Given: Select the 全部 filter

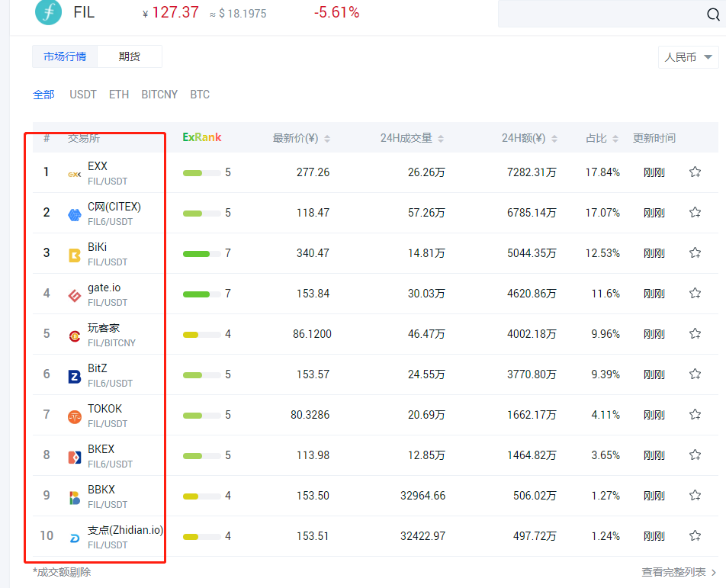Looking at the screenshot, I should (x=44, y=95).
